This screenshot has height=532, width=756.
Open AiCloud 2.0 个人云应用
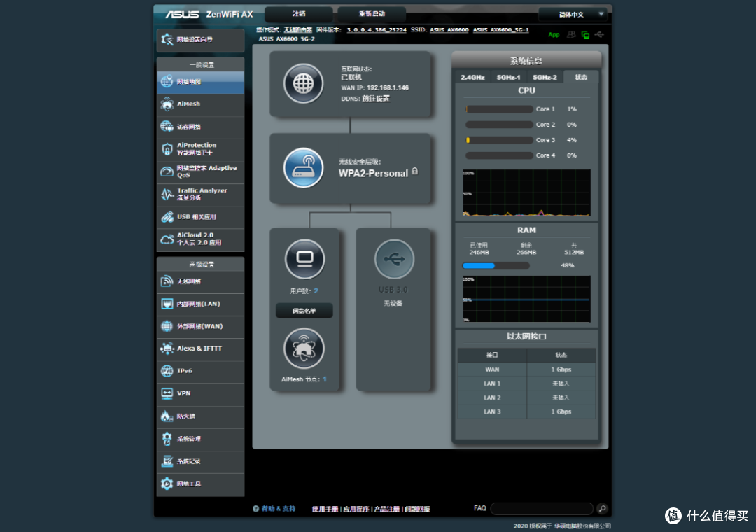coord(200,239)
